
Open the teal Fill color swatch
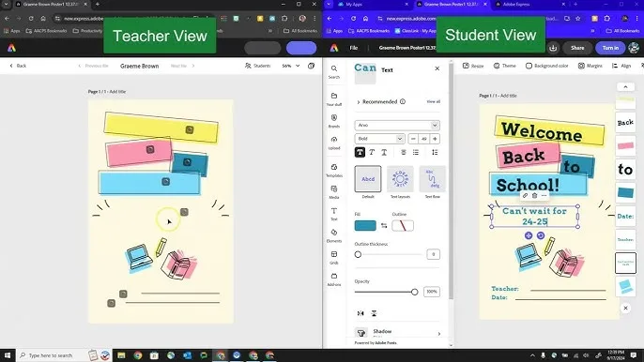(365, 225)
